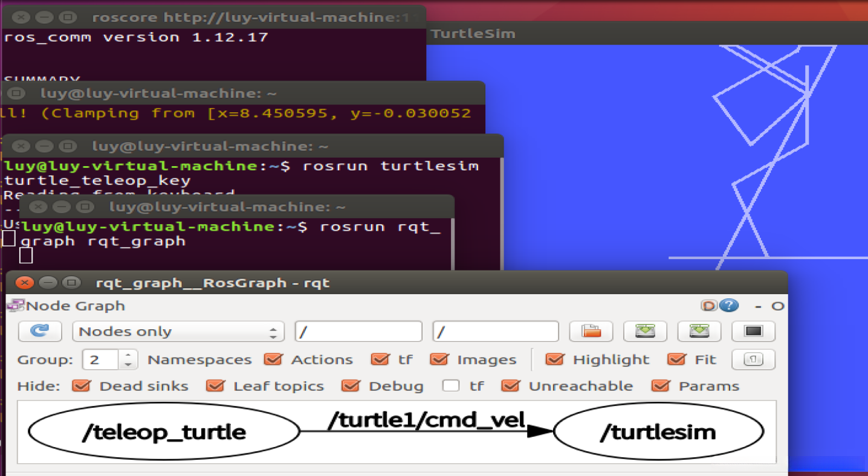
Task: Click the 'Namespaces' label in the Group row
Action: pyautogui.click(x=199, y=360)
